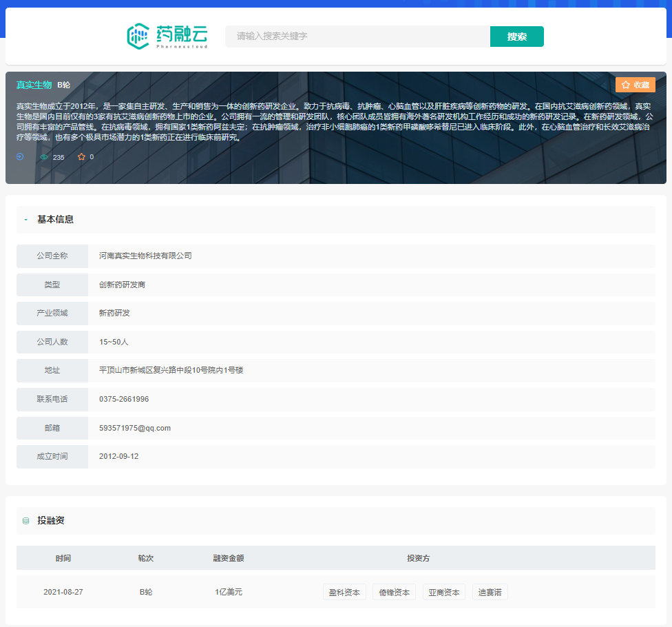Focus the search keyword input field
This screenshot has width=672, height=627.
pyautogui.click(x=357, y=37)
